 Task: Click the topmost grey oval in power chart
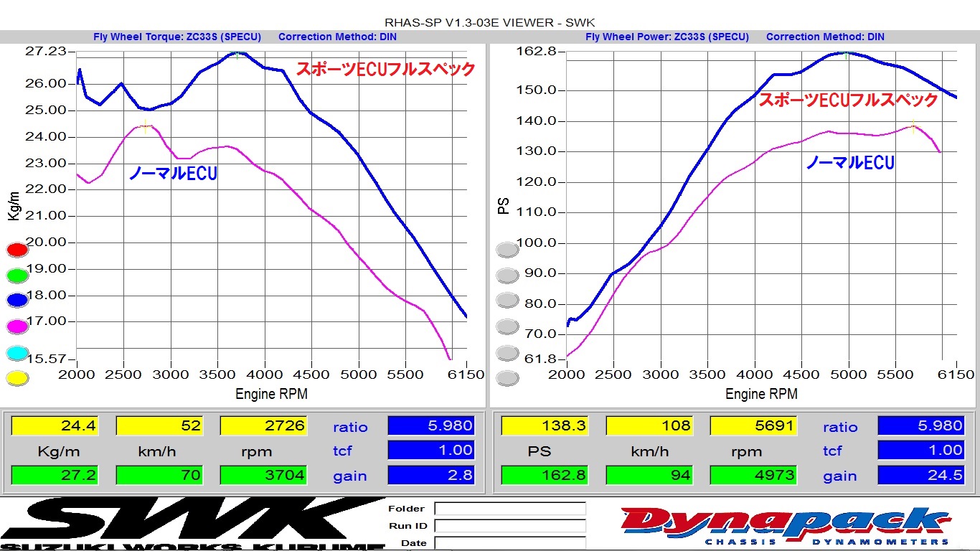(507, 250)
